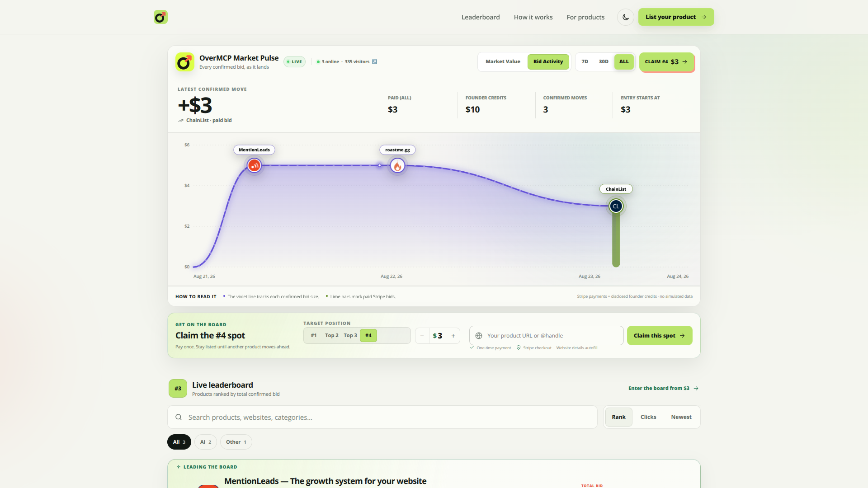Click the MentionLeads growth system heading

coord(325,481)
